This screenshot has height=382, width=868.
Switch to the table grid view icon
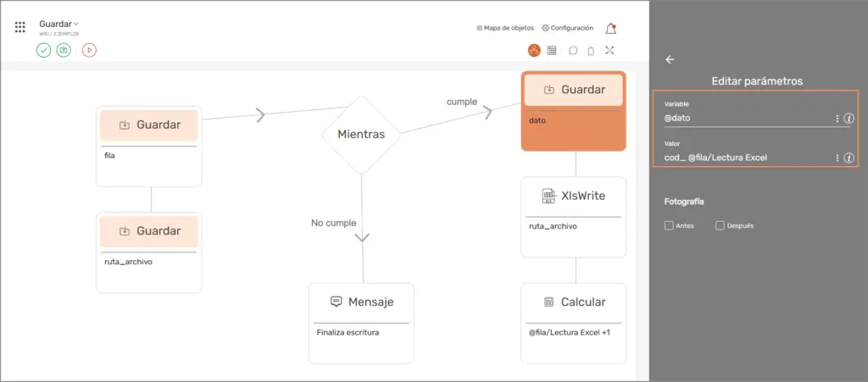[x=552, y=51]
